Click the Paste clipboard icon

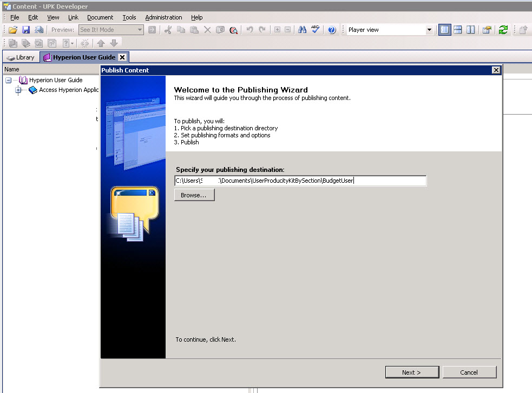pos(194,30)
